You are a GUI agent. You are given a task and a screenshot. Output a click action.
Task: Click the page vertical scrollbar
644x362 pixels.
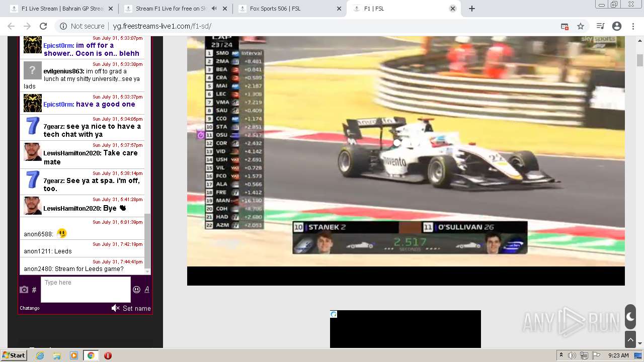640,59
